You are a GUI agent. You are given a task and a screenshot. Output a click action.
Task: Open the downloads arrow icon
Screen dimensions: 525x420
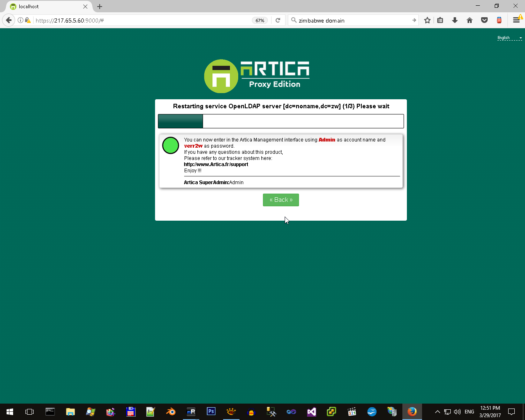point(455,20)
